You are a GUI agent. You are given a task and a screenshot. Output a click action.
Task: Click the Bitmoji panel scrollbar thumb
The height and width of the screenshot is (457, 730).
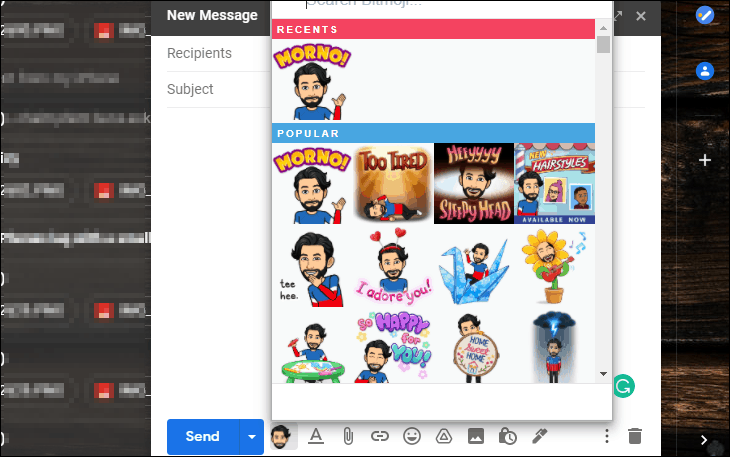603,45
